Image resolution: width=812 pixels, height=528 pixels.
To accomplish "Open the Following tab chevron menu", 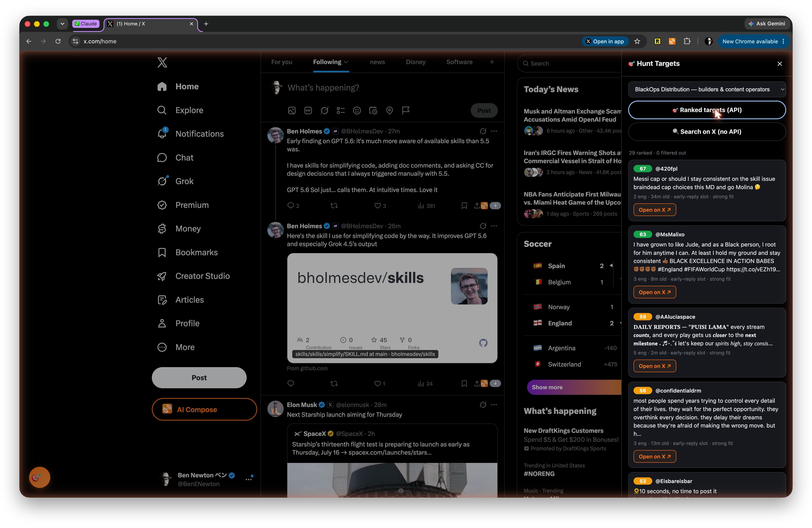I will (x=346, y=62).
